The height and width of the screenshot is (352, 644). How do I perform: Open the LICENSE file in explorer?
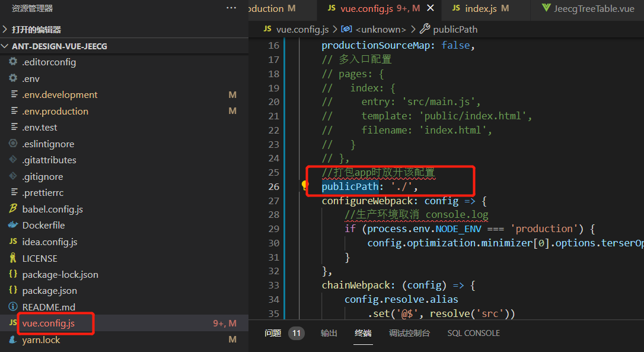(40, 258)
